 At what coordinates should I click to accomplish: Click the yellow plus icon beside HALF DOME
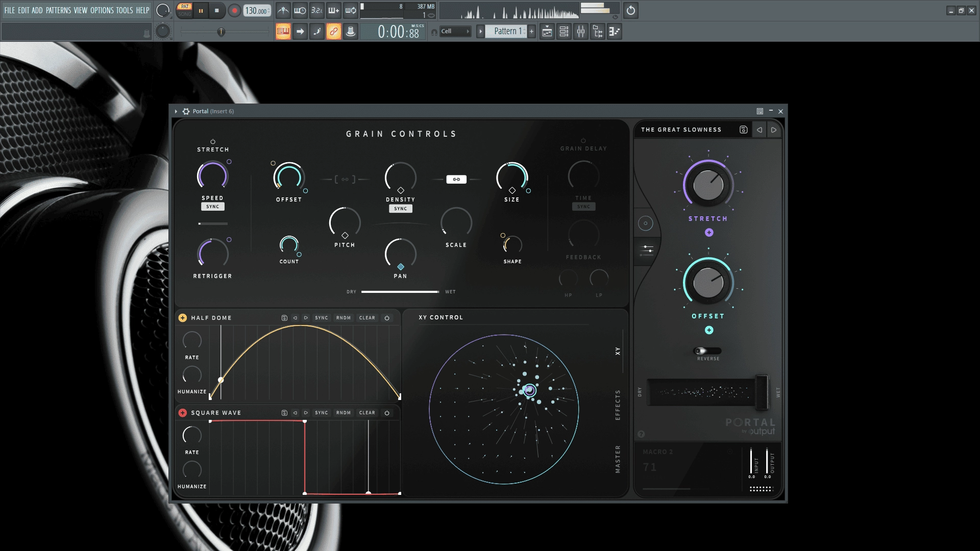coord(183,318)
